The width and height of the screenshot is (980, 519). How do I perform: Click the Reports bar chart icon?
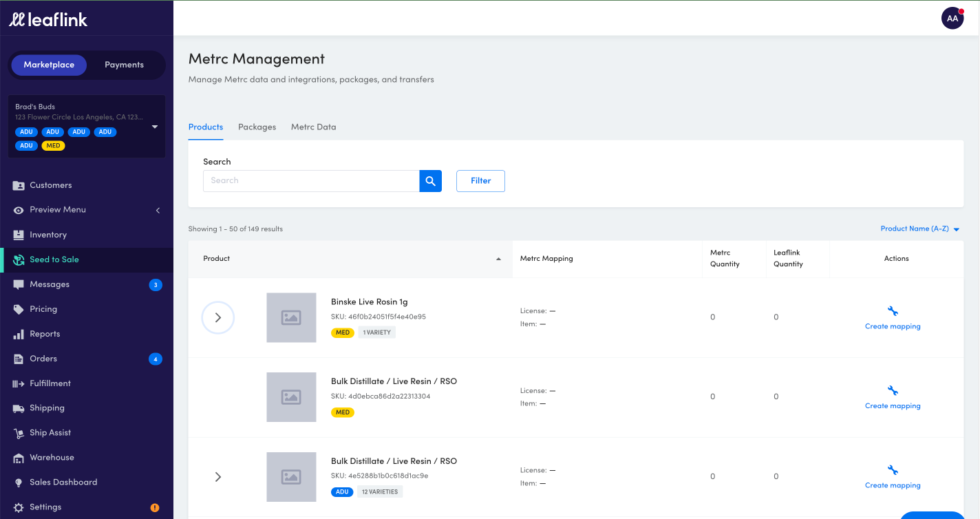[x=19, y=334]
